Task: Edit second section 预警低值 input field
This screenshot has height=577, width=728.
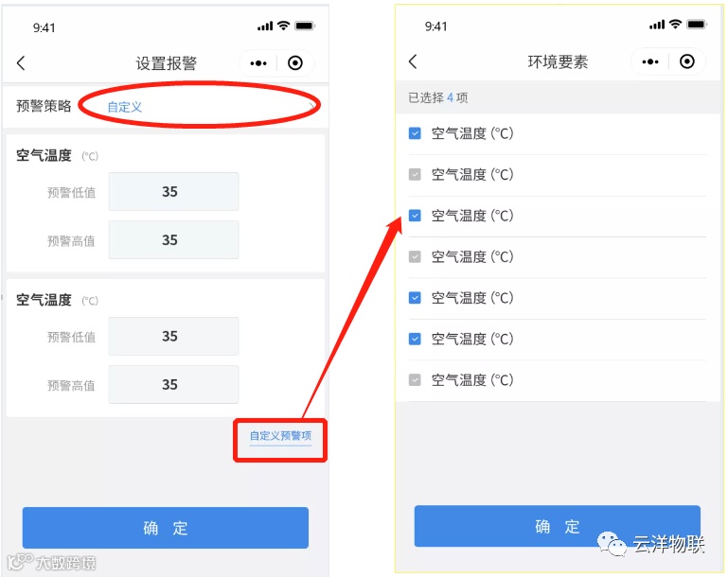Action: coord(173,337)
